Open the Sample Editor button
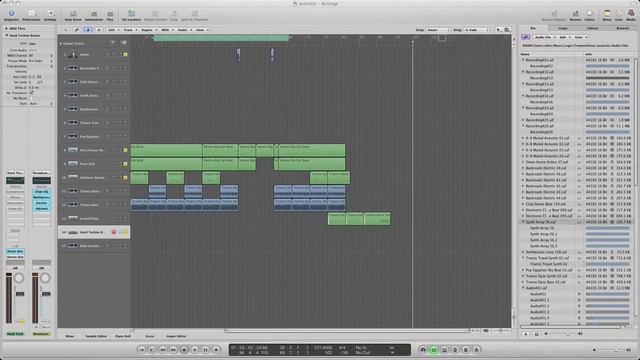The width and height of the screenshot is (640, 360). tap(96, 336)
